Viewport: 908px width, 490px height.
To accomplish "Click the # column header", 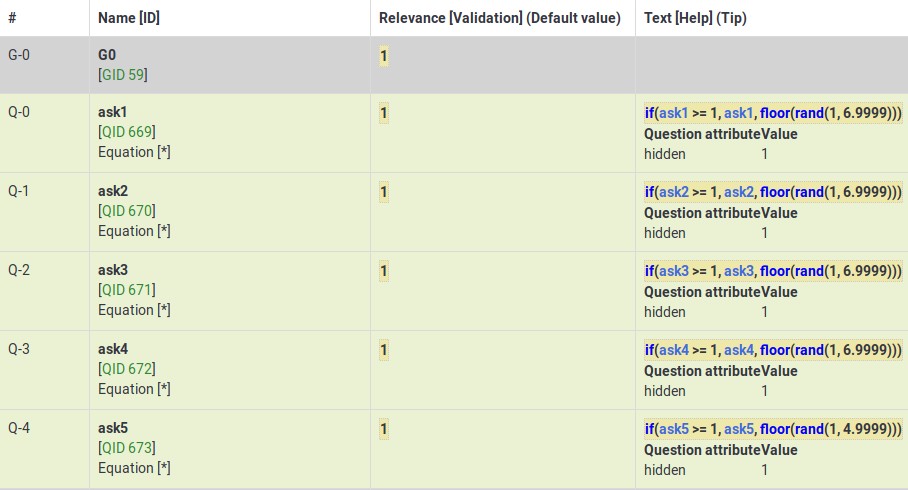I will pos(12,18).
